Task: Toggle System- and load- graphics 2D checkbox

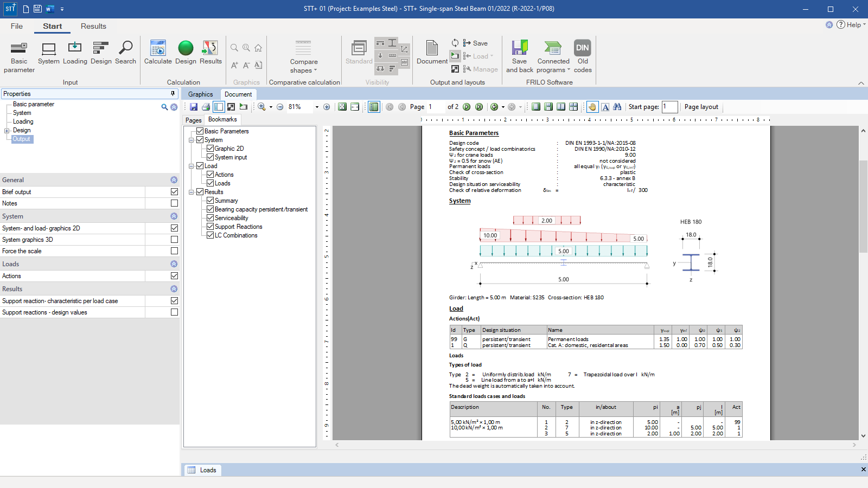Action: pyautogui.click(x=174, y=228)
